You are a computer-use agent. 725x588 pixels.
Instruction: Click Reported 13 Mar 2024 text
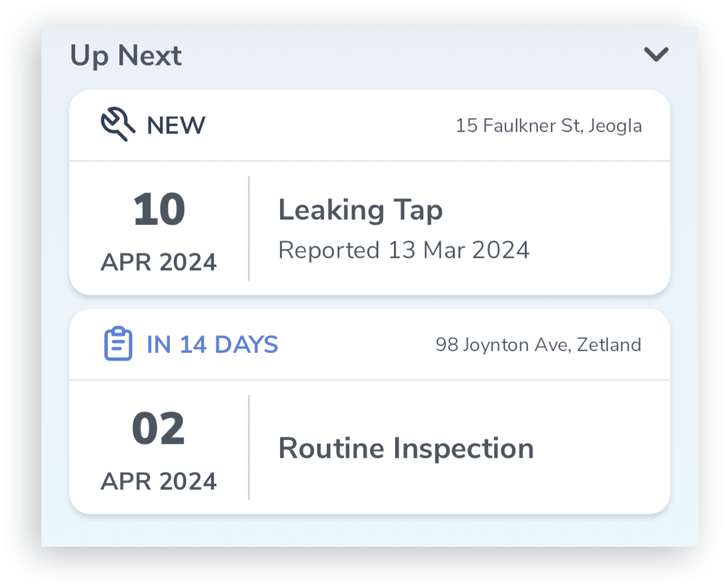point(404,250)
